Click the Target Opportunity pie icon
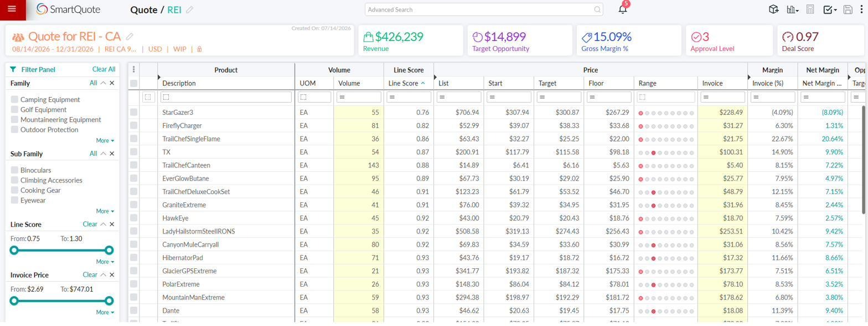Image resolution: width=868 pixels, height=326 pixels. [478, 37]
